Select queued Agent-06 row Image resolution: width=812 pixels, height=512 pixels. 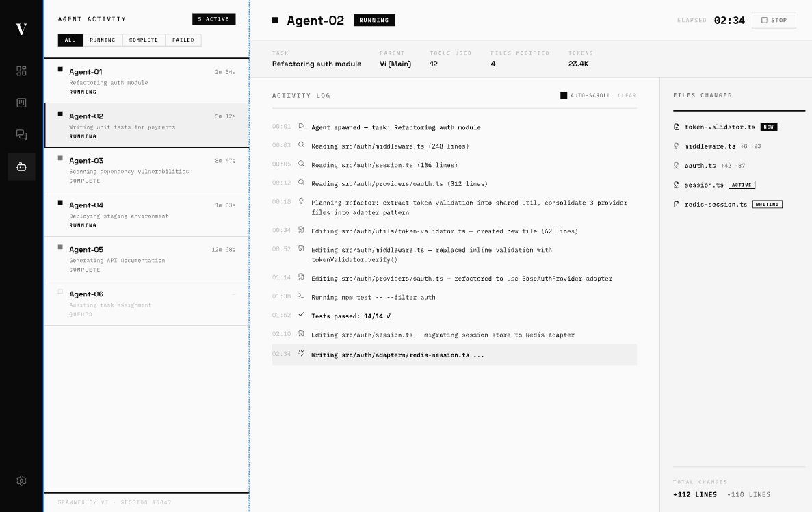point(146,304)
